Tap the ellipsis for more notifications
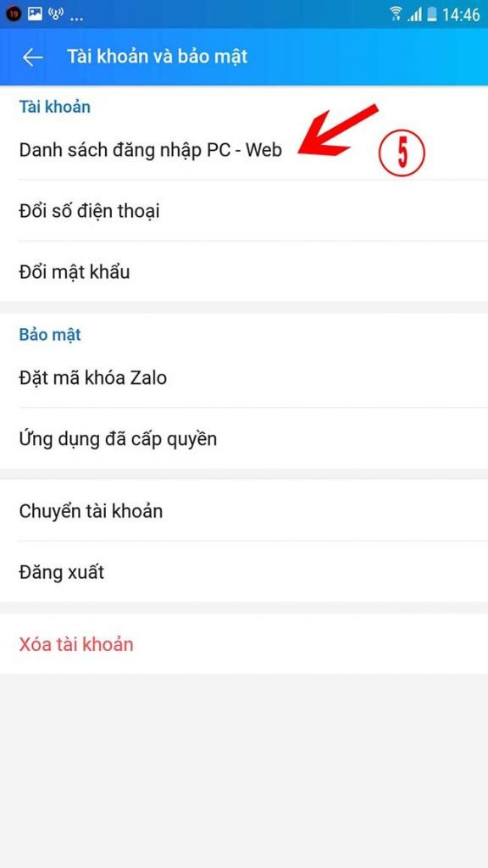488x868 pixels. click(79, 14)
